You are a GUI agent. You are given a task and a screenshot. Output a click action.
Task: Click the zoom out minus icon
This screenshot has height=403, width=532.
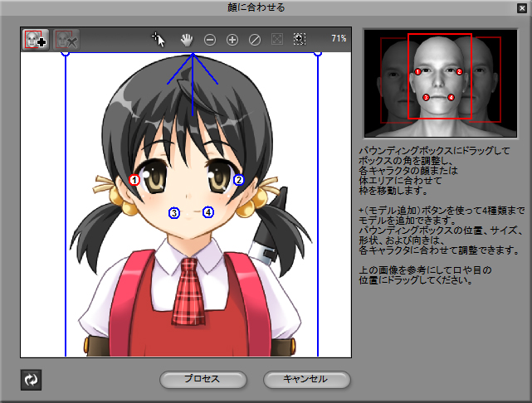[x=210, y=40]
